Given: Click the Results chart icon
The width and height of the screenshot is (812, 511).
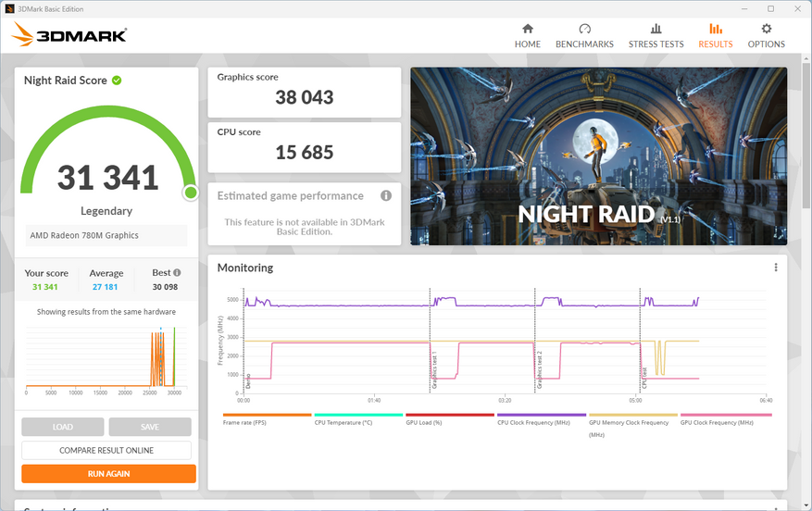Looking at the screenshot, I should 715,29.
